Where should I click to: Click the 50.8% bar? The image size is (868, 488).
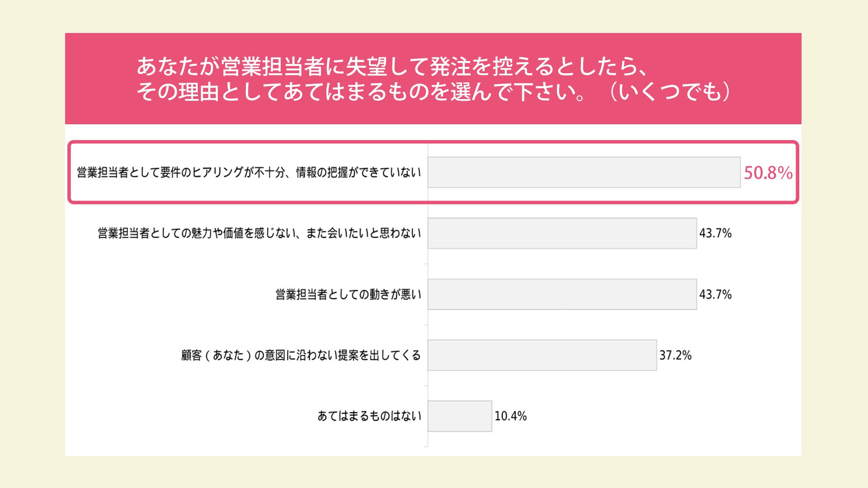584,172
